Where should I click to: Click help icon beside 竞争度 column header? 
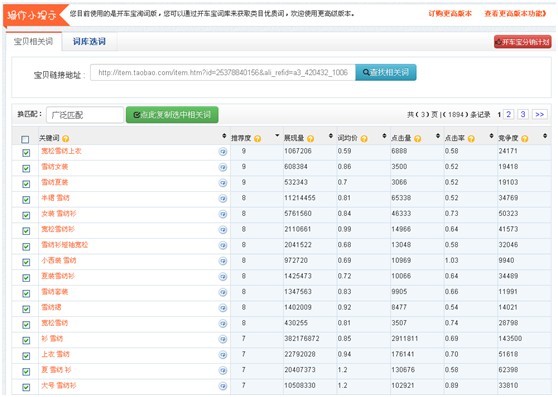pos(525,138)
